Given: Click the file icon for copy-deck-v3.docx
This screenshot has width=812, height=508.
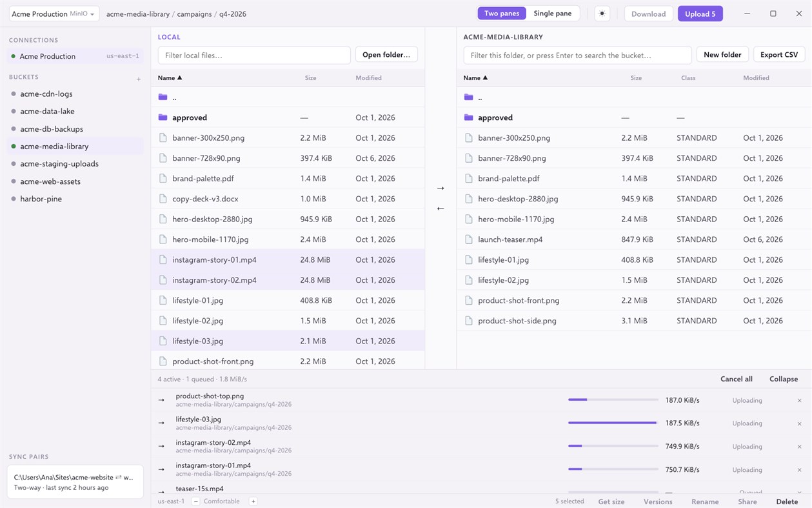Looking at the screenshot, I should [x=163, y=199].
